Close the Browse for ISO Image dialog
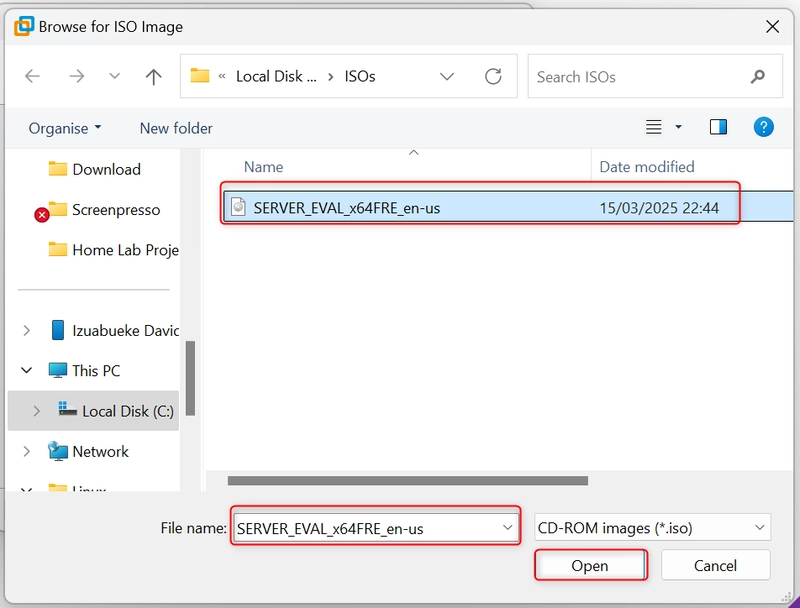 (772, 27)
